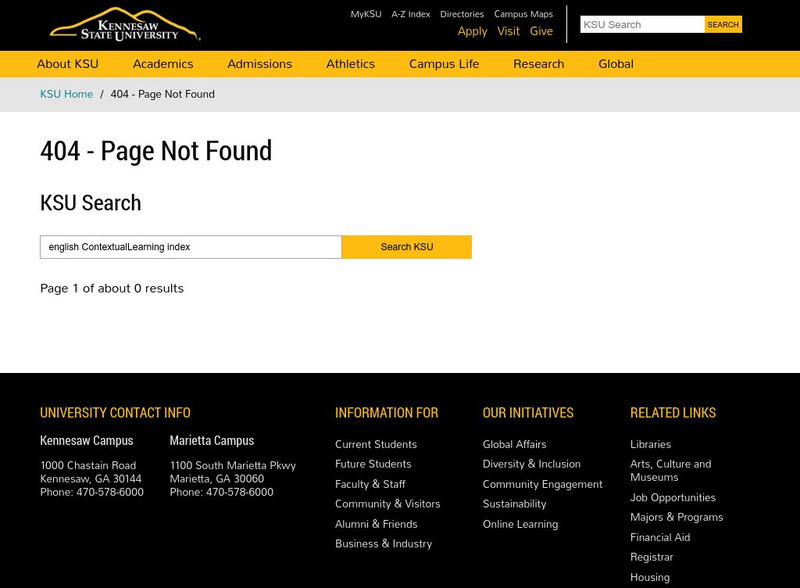This screenshot has height=588, width=800.
Task: Click the Kennesaw Campus heading
Action: [x=87, y=441]
